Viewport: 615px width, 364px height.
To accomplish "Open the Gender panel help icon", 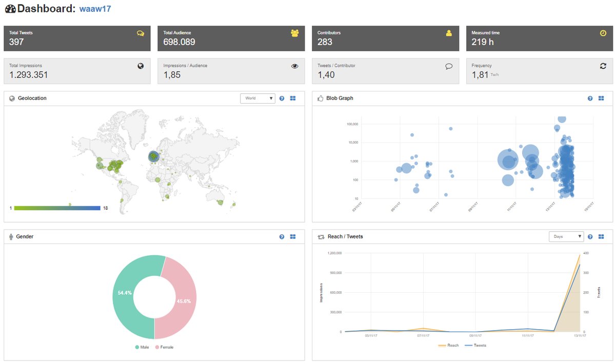I will tap(282, 237).
